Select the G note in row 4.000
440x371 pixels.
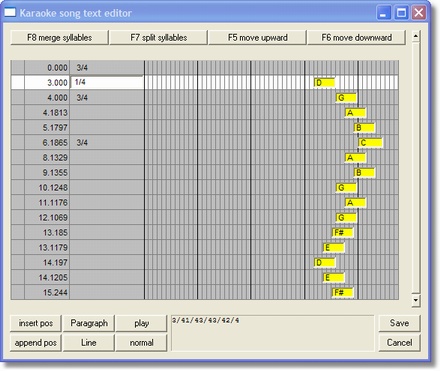346,98
